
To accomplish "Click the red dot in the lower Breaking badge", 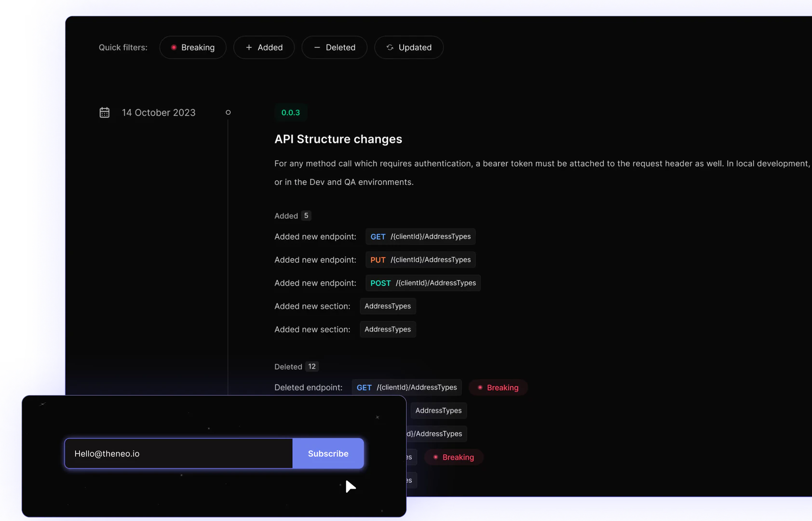I will [436, 457].
